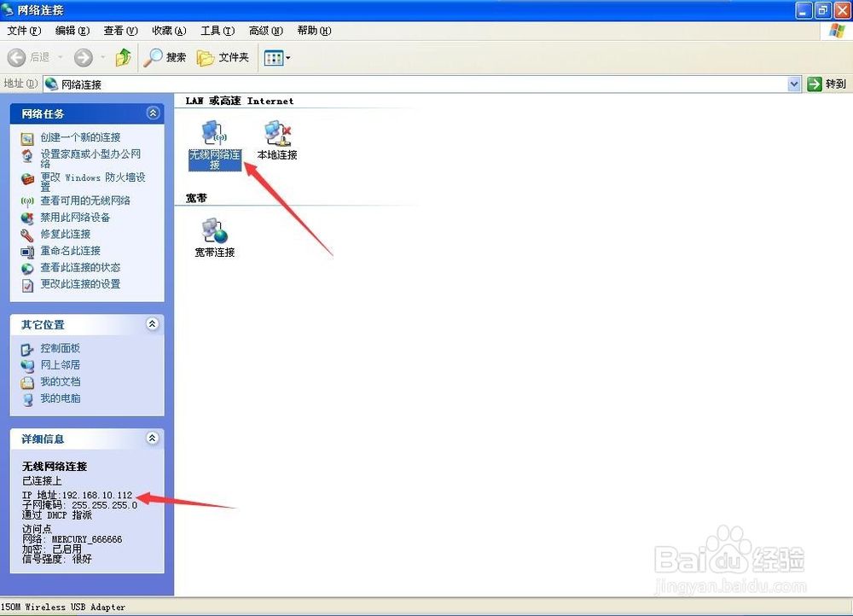
Task: Open 控制面板 Control Panel link
Action: pos(61,348)
